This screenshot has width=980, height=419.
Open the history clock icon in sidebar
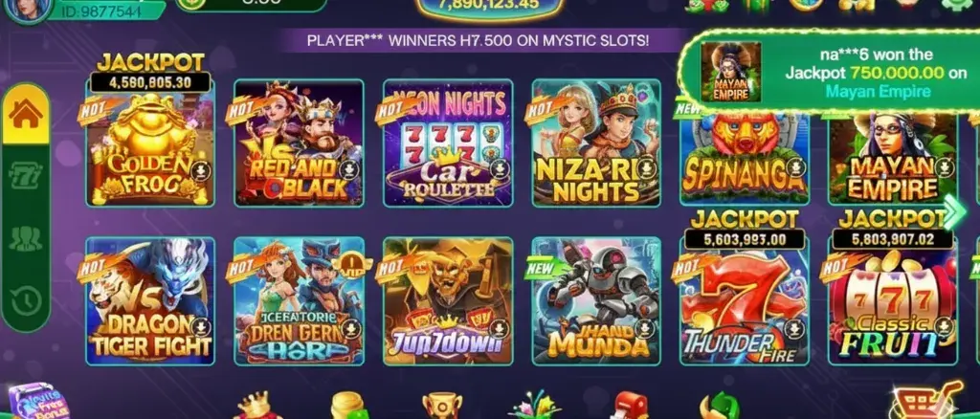click(x=26, y=301)
